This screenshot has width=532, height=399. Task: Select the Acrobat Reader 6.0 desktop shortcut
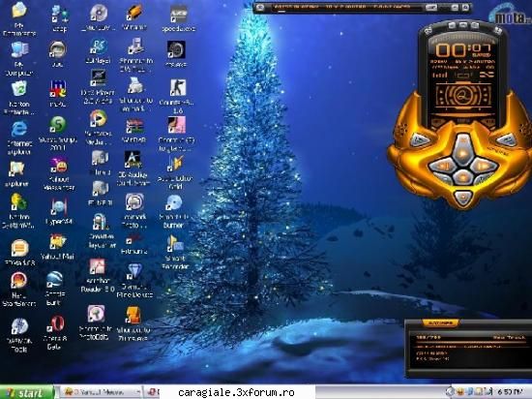(98, 267)
